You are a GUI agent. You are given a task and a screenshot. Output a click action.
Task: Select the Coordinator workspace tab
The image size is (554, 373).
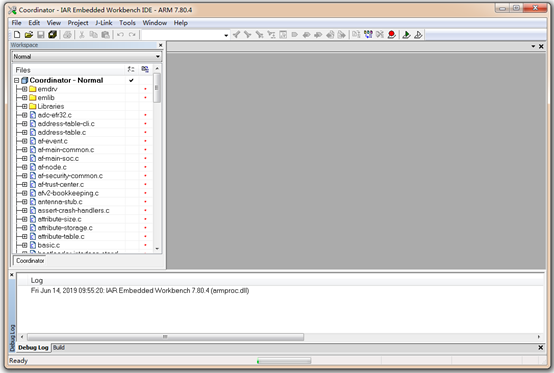point(30,261)
